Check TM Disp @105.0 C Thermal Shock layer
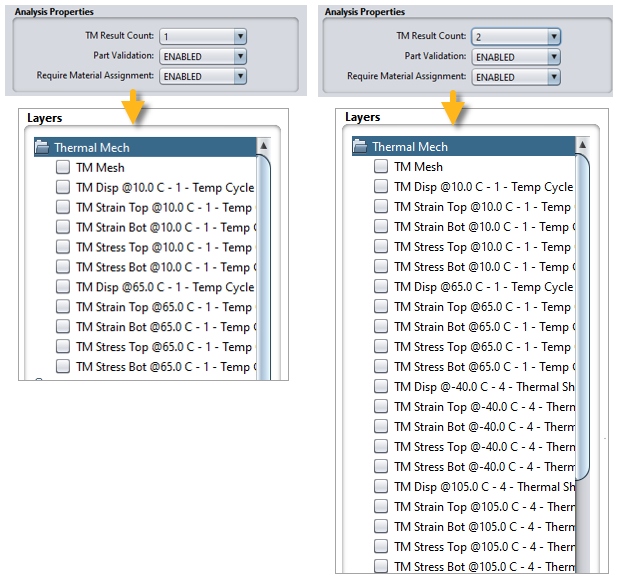The image size is (619, 578). [x=381, y=486]
